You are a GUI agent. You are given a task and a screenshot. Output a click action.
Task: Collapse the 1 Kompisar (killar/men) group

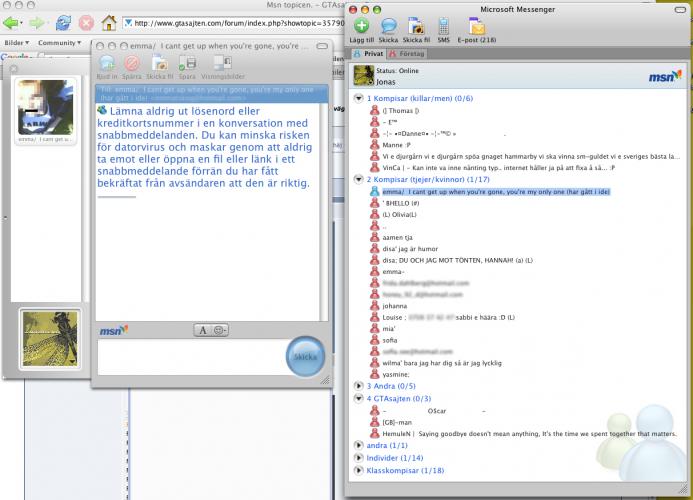point(359,98)
